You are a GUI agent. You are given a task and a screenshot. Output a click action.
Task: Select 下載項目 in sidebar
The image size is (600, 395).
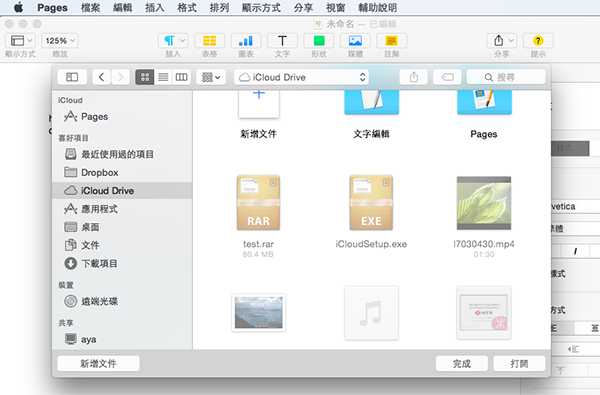click(x=122, y=263)
